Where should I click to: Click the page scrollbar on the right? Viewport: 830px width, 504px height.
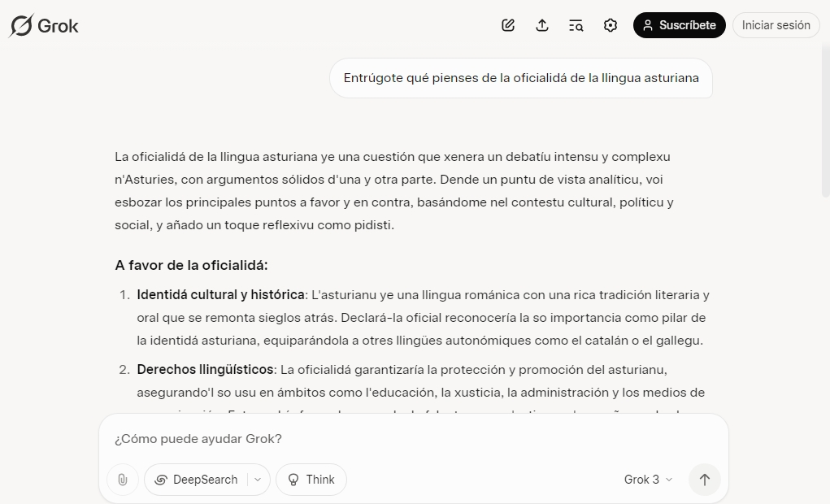pos(825,122)
